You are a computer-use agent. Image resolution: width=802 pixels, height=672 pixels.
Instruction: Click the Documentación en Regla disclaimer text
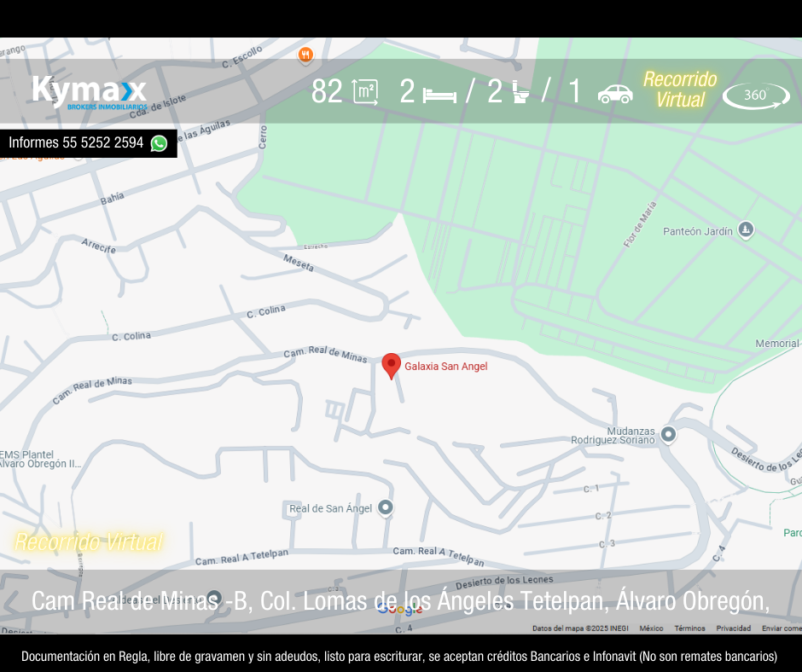tap(399, 656)
